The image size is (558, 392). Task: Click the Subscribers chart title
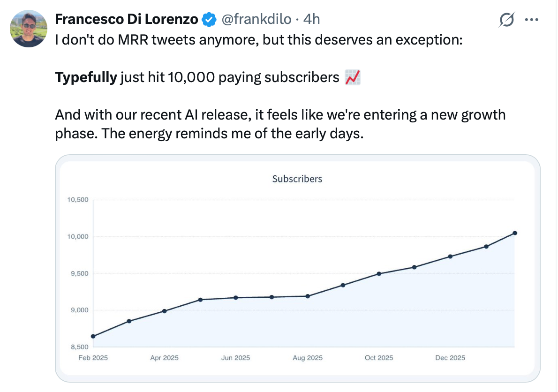[297, 179]
